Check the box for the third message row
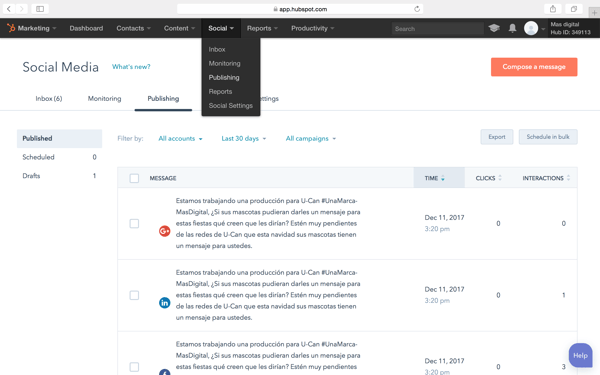The image size is (600, 375). (x=134, y=367)
